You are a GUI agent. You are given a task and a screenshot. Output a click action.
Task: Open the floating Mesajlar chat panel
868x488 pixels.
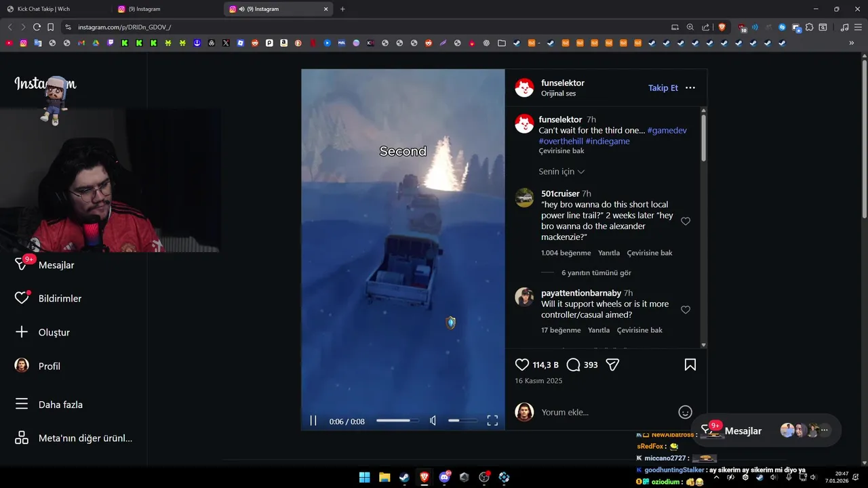point(767,431)
